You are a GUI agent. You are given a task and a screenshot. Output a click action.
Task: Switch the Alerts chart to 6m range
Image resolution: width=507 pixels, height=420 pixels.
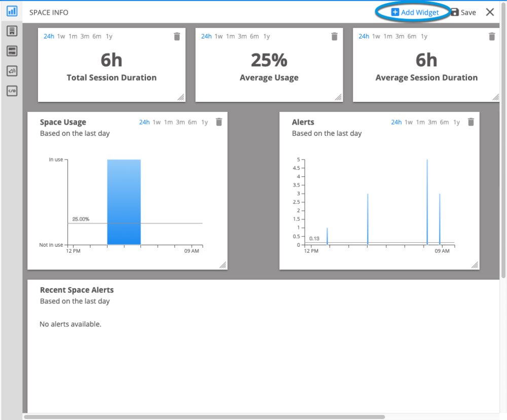[x=444, y=122]
